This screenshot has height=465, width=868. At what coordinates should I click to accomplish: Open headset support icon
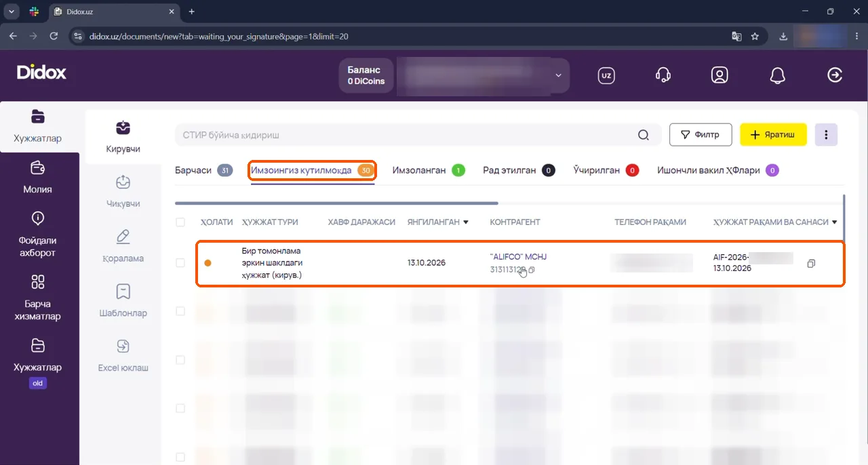(x=663, y=75)
